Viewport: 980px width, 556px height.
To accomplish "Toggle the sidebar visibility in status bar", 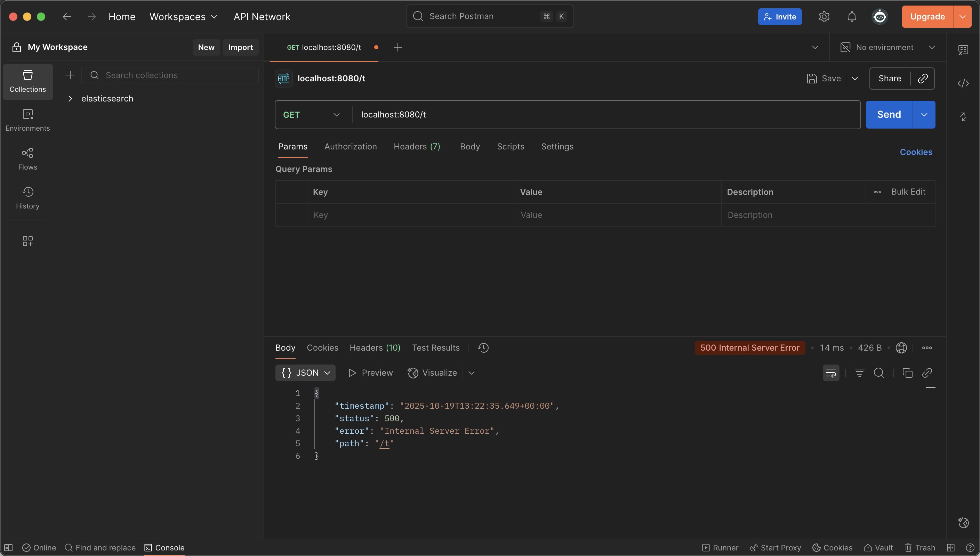I will pos(8,548).
